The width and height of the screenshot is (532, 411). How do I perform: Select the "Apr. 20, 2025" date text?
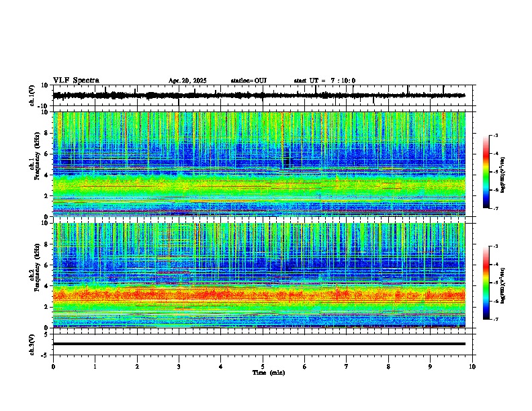(187, 81)
